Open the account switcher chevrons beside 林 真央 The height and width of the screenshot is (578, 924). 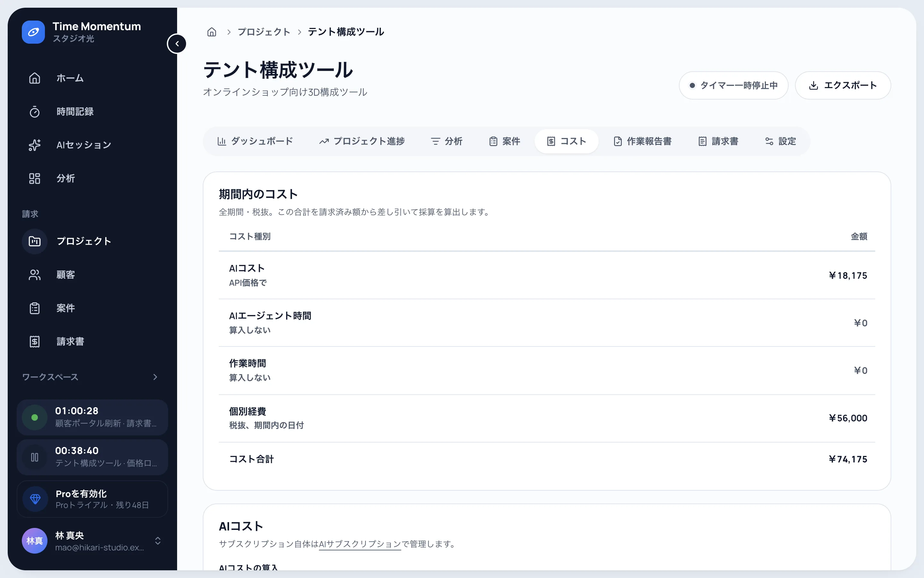(158, 540)
